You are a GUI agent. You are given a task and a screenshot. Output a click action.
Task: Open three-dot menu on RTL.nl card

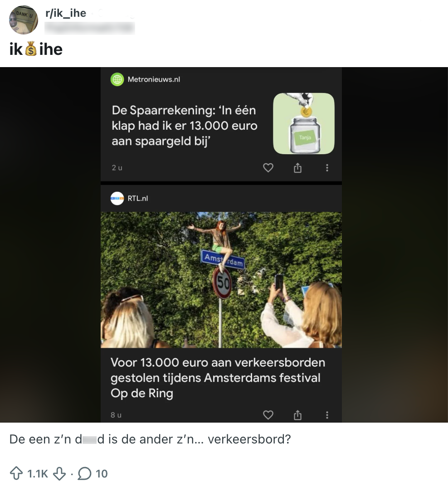327,415
